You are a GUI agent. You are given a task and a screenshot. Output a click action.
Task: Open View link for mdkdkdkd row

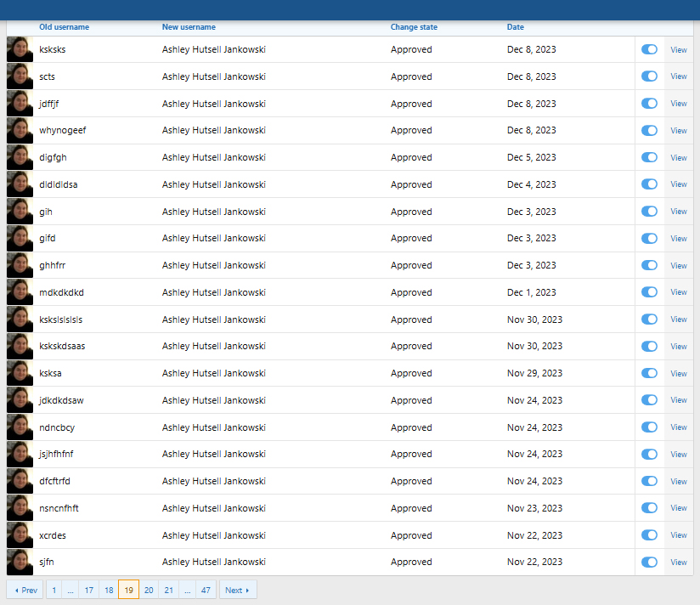pyautogui.click(x=679, y=292)
